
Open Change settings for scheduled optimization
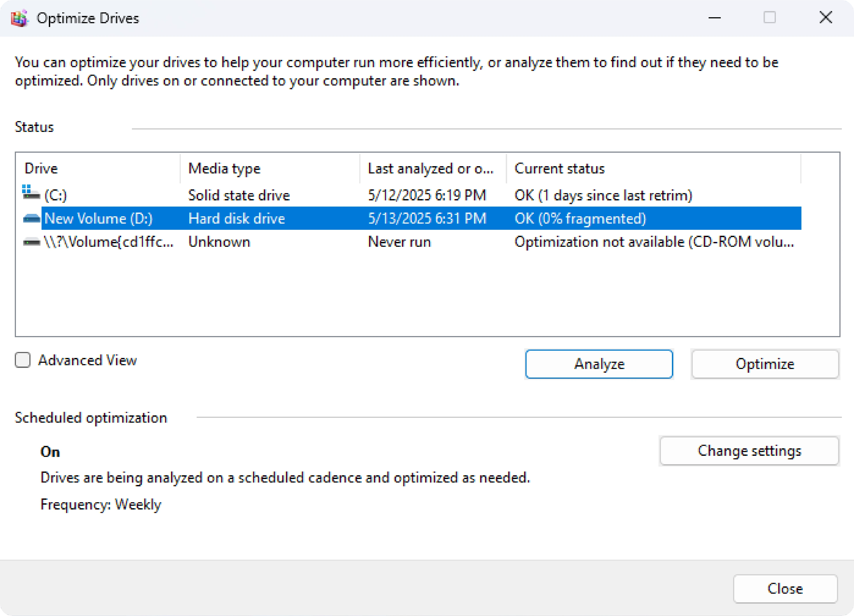[x=749, y=451]
